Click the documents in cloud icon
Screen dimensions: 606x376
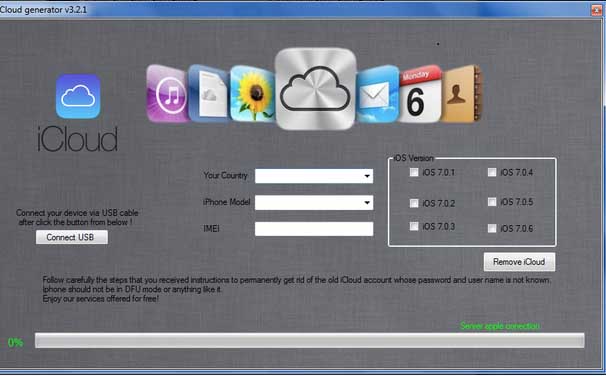209,94
